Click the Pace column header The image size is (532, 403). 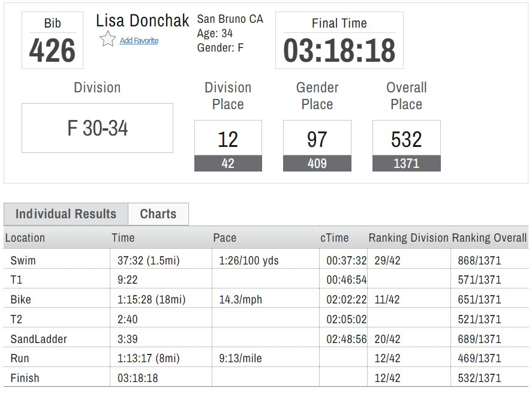(225, 238)
